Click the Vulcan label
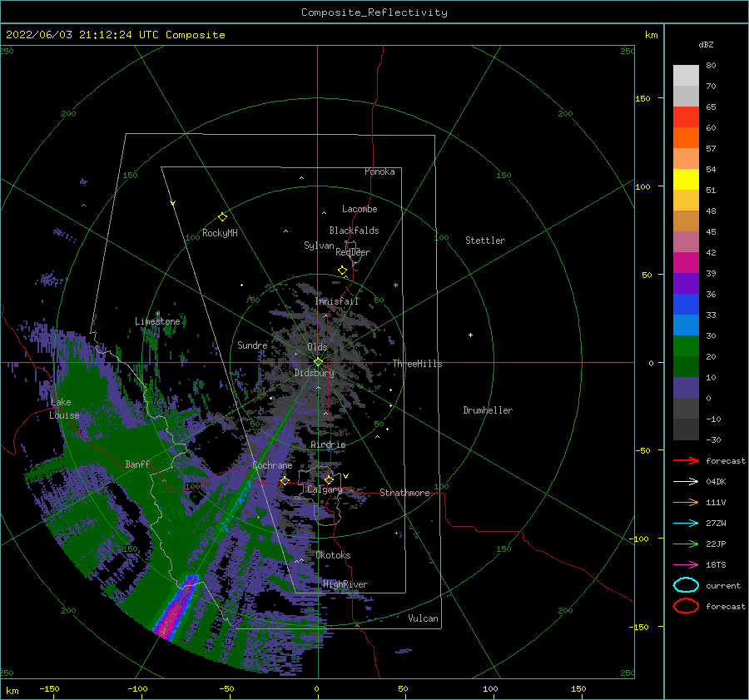749x700 pixels. [x=424, y=618]
